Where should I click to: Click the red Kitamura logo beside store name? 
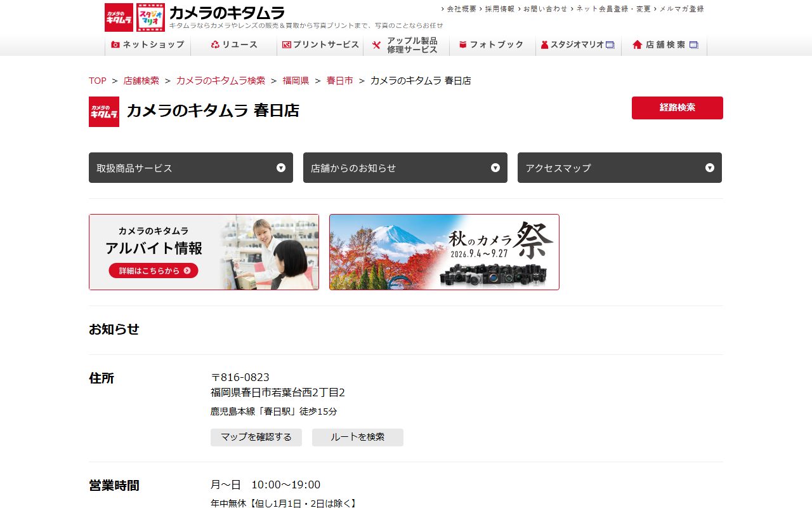tap(104, 112)
